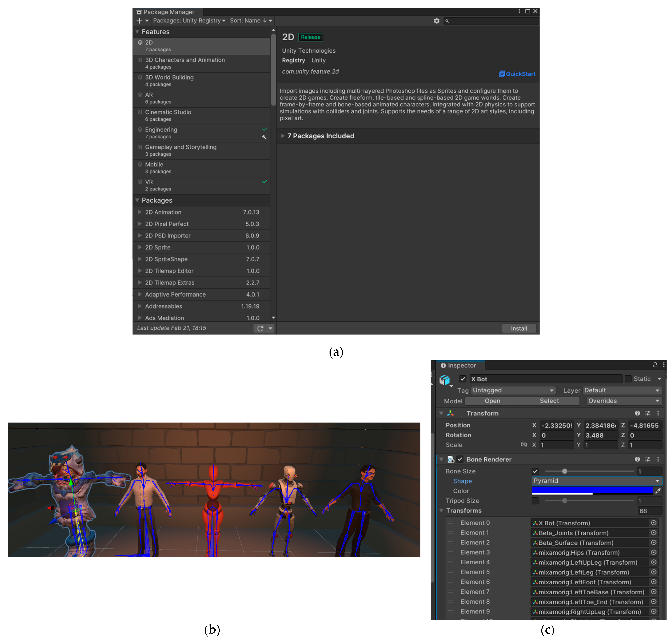Open Package Manager settings gear

(436, 21)
